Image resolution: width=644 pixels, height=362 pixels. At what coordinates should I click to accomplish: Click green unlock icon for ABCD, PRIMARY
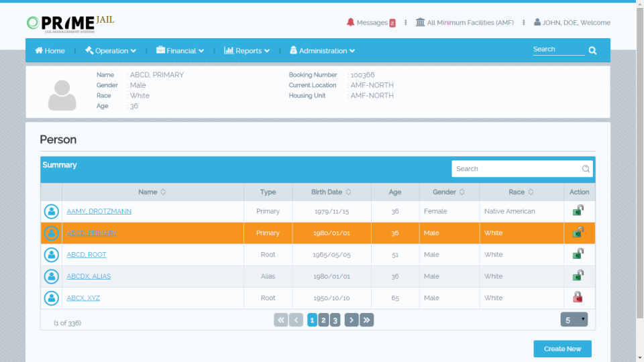pyautogui.click(x=578, y=232)
